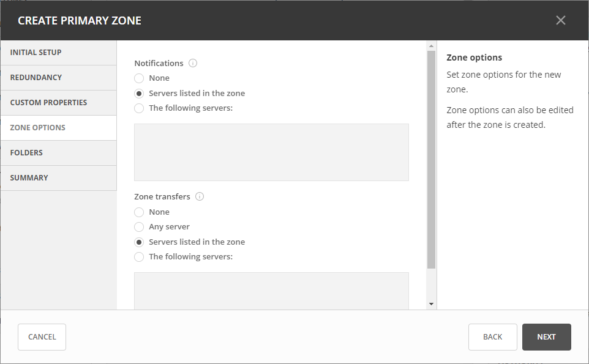
Task: Cancel zone creation
Action: pyautogui.click(x=42, y=337)
